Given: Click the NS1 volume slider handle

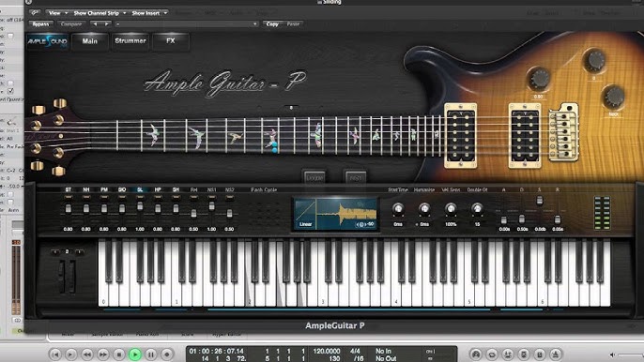Looking at the screenshot, I should [211, 206].
